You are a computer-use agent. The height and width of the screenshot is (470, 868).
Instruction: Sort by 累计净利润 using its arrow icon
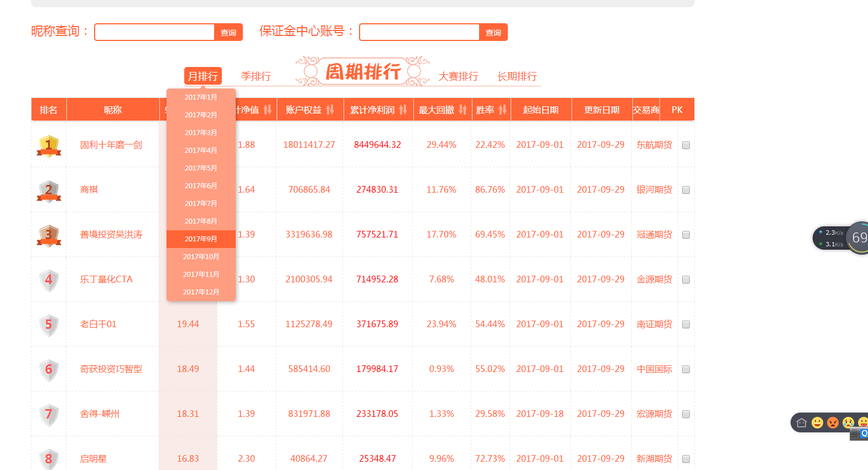(x=403, y=110)
